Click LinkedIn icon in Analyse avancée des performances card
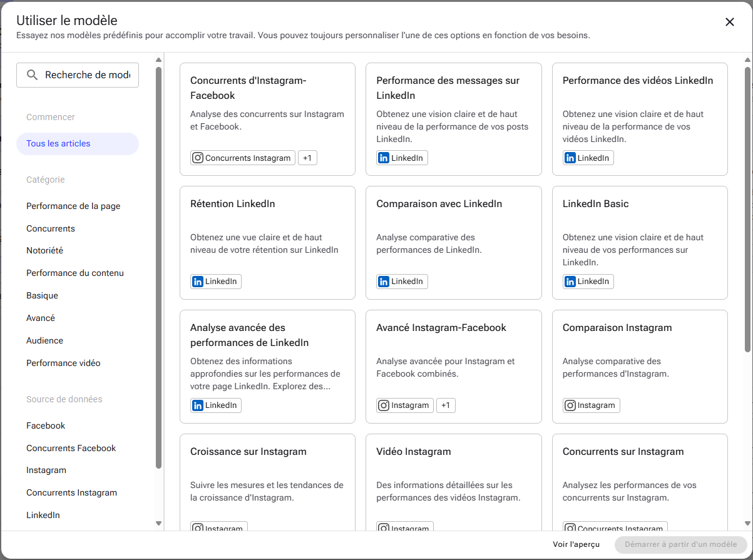 click(x=198, y=405)
